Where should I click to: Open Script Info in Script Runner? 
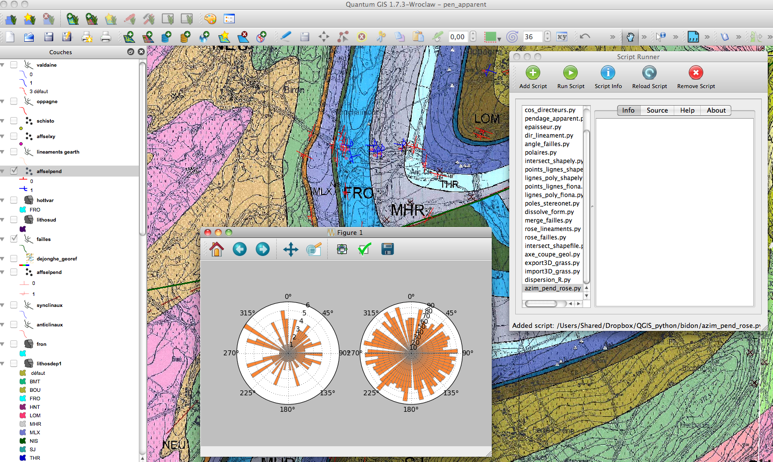click(x=608, y=74)
